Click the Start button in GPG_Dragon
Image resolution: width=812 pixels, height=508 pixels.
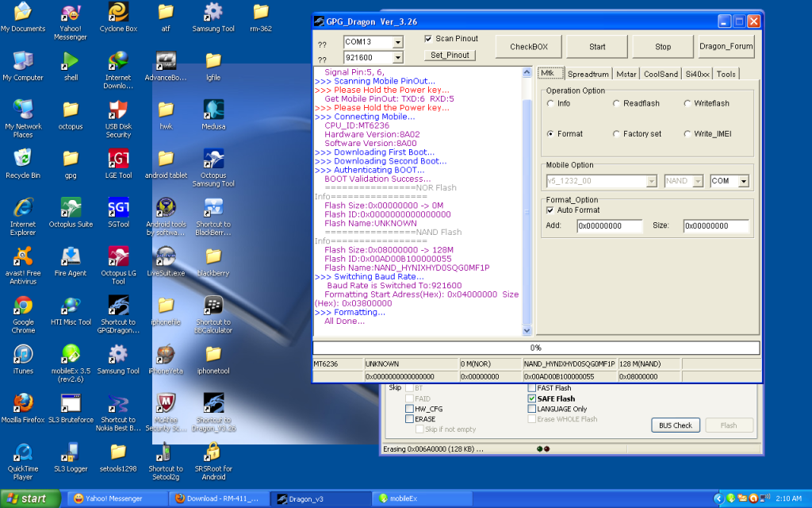597,47
